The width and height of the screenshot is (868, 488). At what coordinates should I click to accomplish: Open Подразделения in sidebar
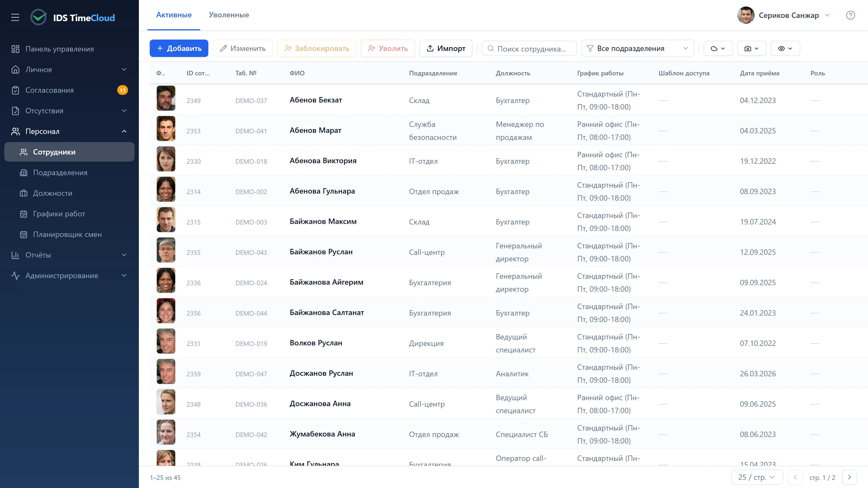coord(69,172)
